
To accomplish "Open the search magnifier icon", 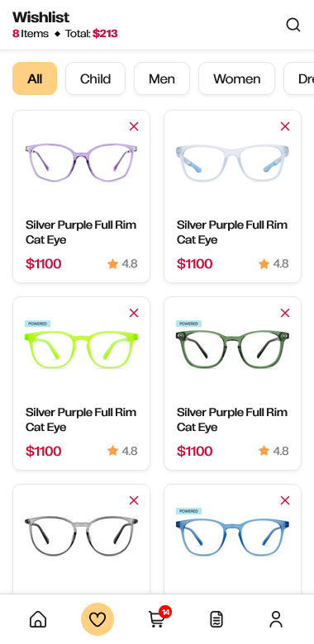I will click(x=293, y=25).
